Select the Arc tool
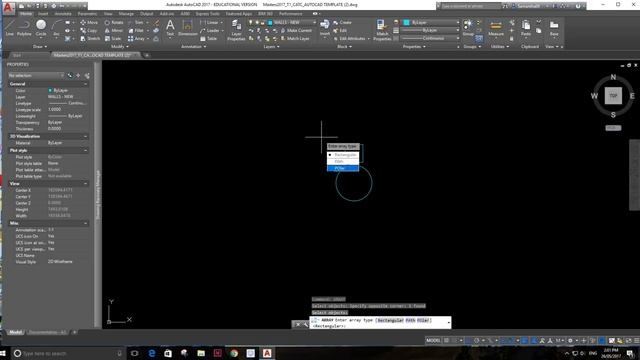640x360 pixels. coord(56,28)
